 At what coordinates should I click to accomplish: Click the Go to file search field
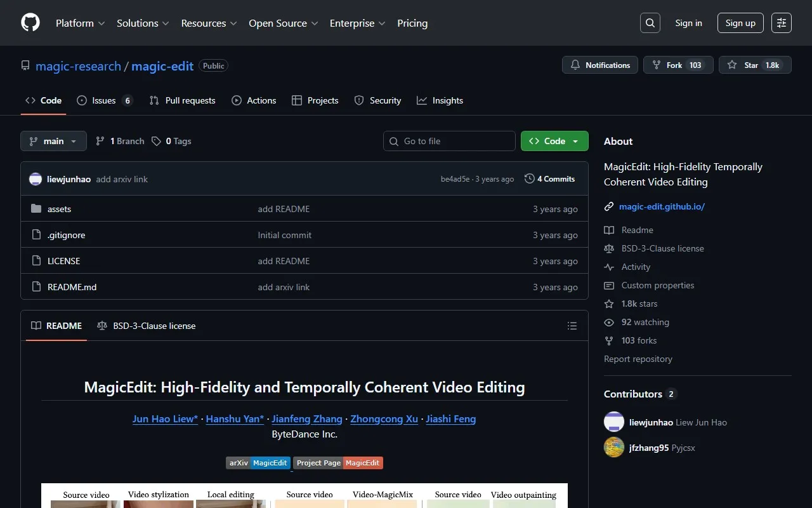(x=449, y=141)
